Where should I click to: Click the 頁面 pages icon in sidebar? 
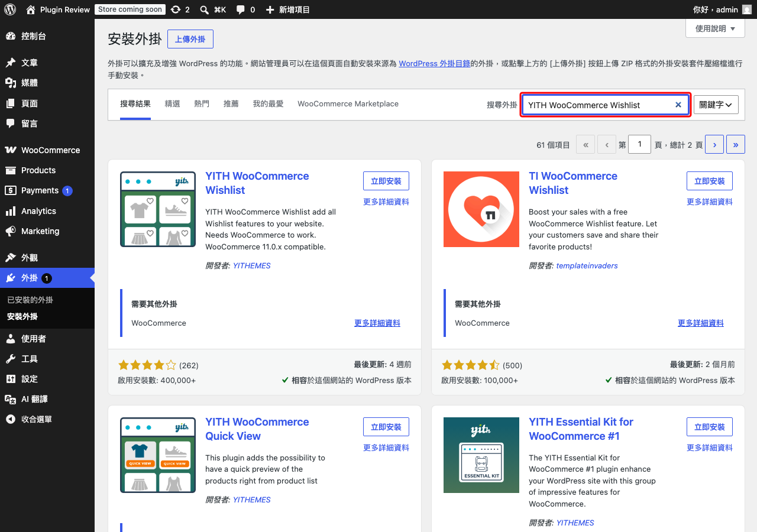click(x=11, y=103)
